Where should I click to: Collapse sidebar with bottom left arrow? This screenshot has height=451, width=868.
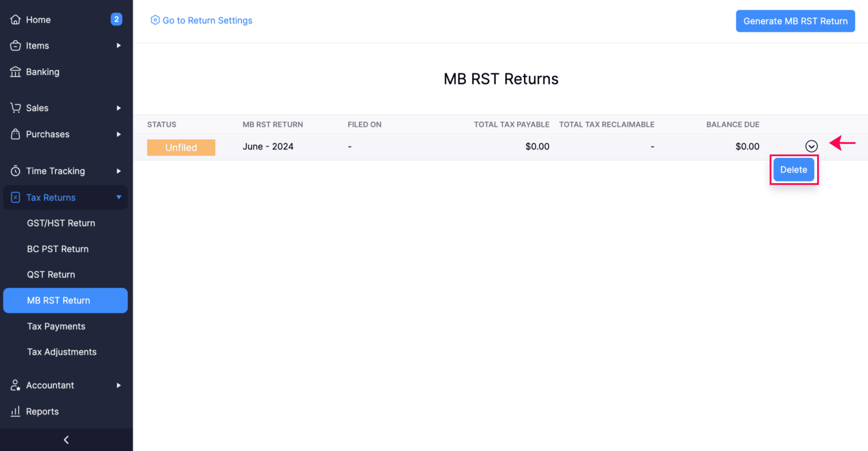pos(66,440)
